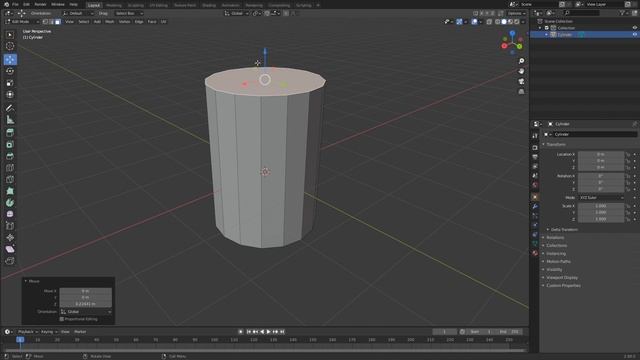Open rotation Mode XYZ Euler dropdown
The height and width of the screenshot is (360, 640).
601,198
